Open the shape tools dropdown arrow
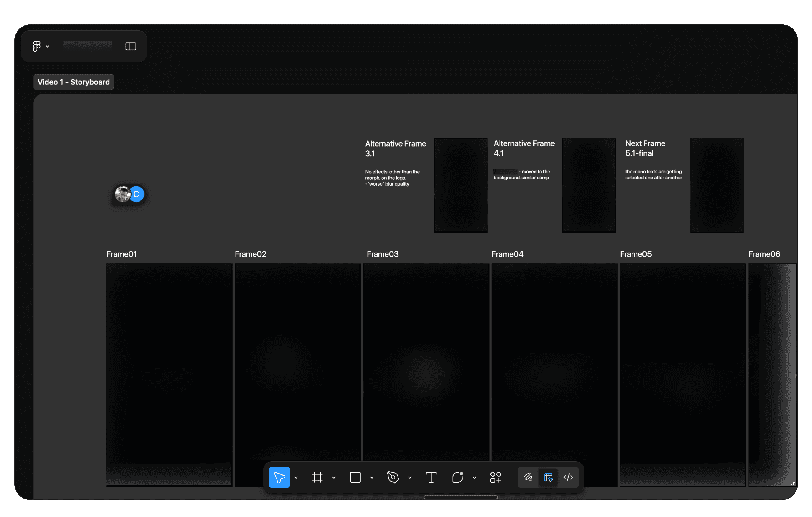The width and height of the screenshot is (812, 517). [x=372, y=478]
